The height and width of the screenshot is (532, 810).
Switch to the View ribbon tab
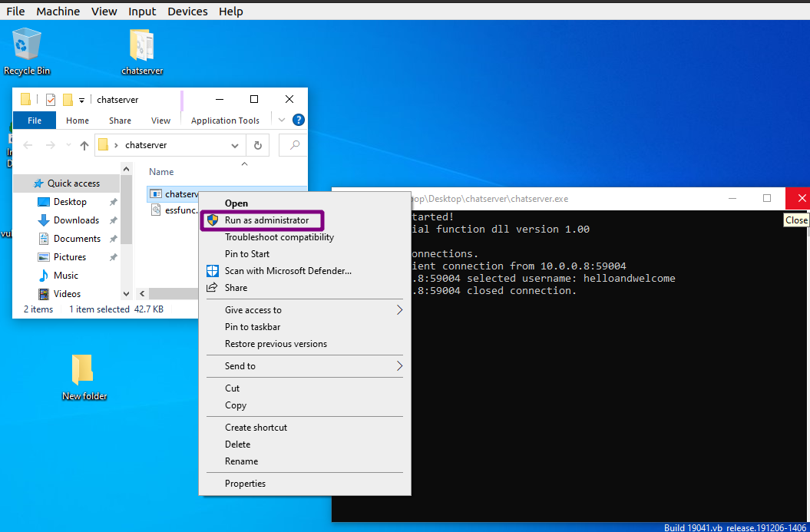[x=160, y=121]
